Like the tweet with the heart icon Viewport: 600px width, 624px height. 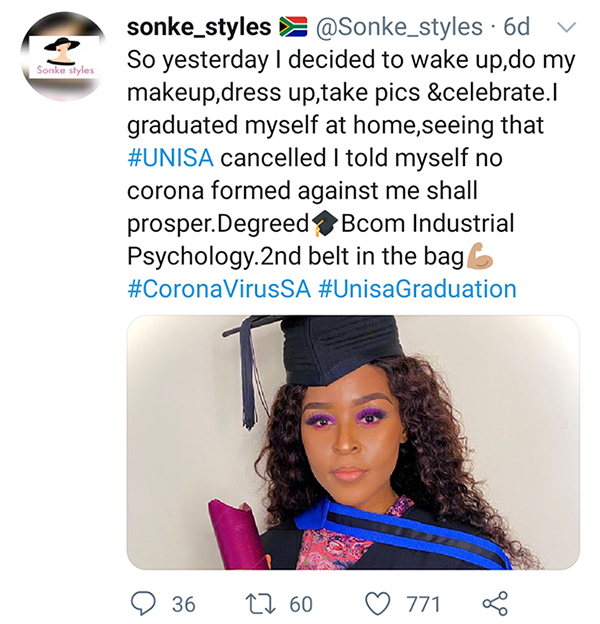(x=376, y=603)
